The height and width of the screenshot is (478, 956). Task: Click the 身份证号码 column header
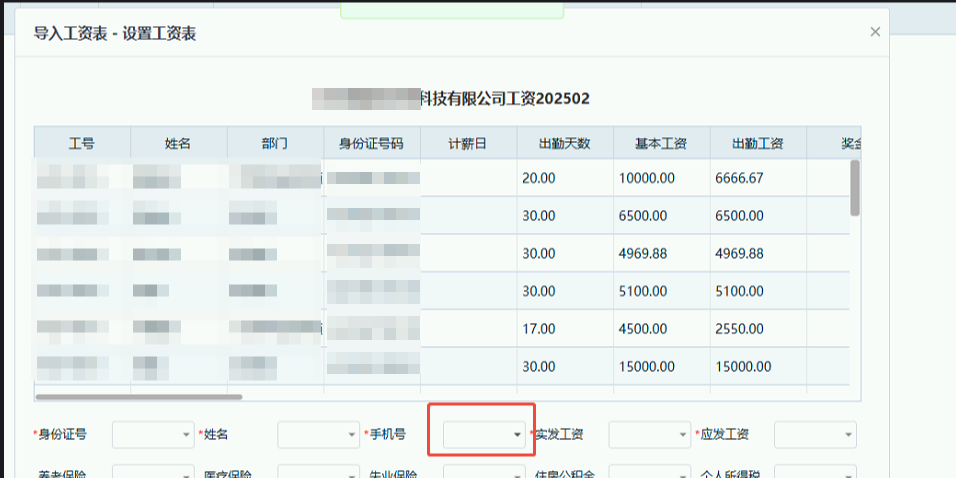click(372, 143)
